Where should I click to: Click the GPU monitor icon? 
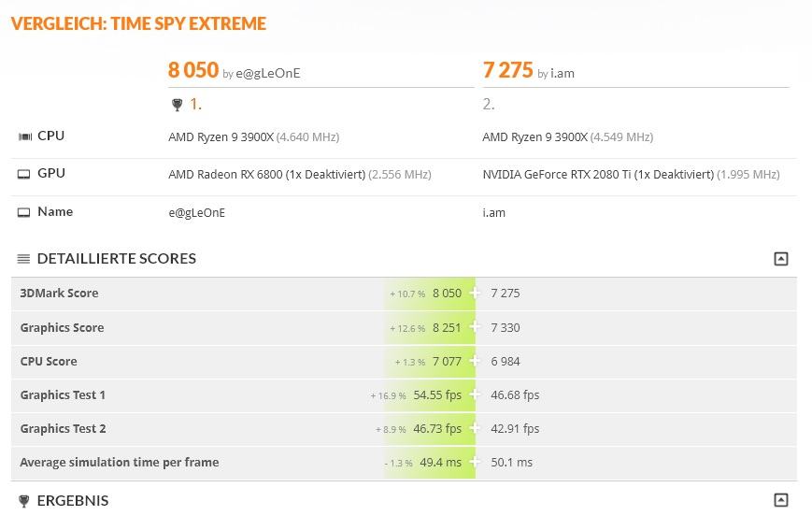coord(24,174)
